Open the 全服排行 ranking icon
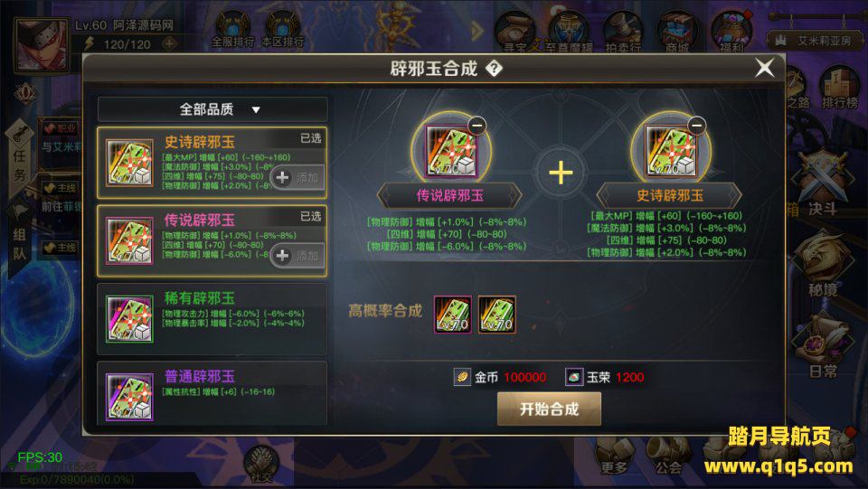 point(232,29)
